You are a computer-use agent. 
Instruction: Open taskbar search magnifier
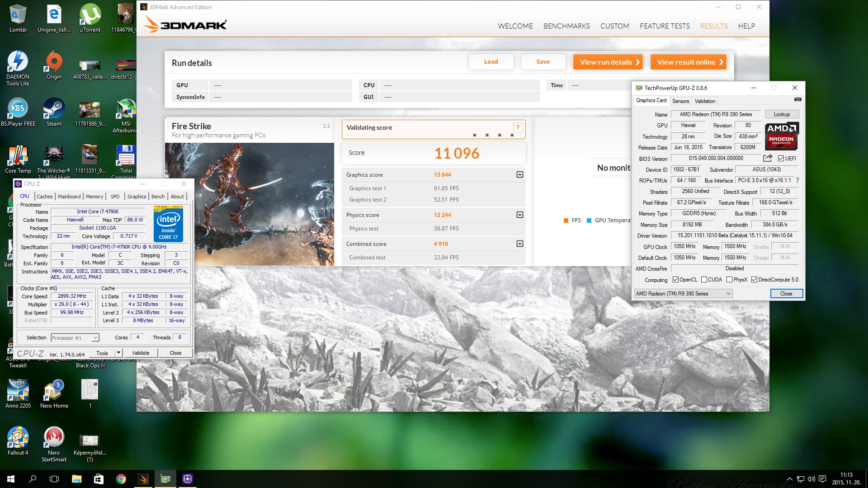pos(33,479)
